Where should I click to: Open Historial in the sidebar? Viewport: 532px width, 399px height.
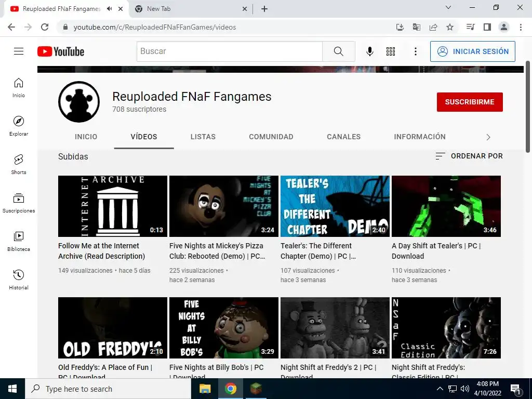click(x=19, y=280)
